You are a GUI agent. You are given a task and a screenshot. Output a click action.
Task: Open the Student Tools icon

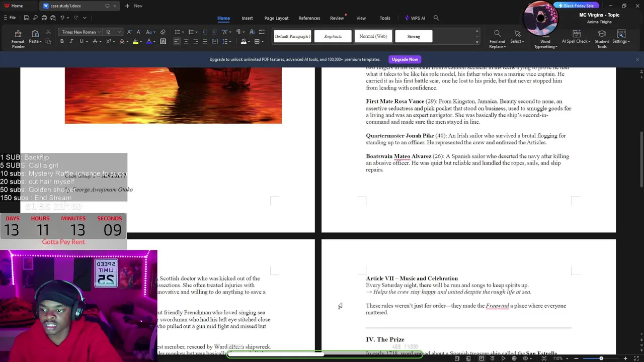[602, 39]
